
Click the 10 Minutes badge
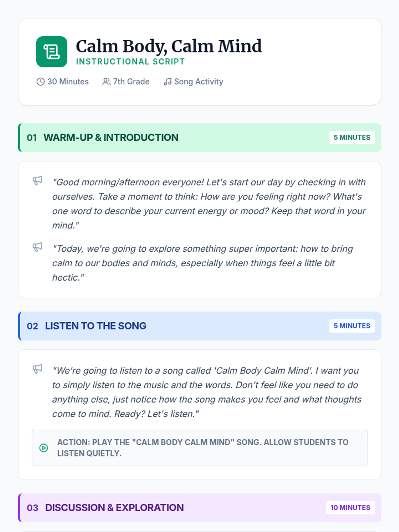[x=350, y=508]
